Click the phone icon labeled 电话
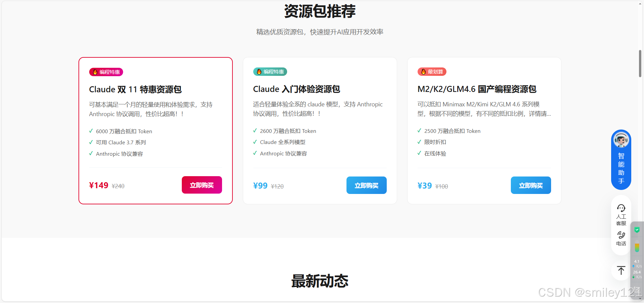This screenshot has height=303, width=644. click(621, 235)
